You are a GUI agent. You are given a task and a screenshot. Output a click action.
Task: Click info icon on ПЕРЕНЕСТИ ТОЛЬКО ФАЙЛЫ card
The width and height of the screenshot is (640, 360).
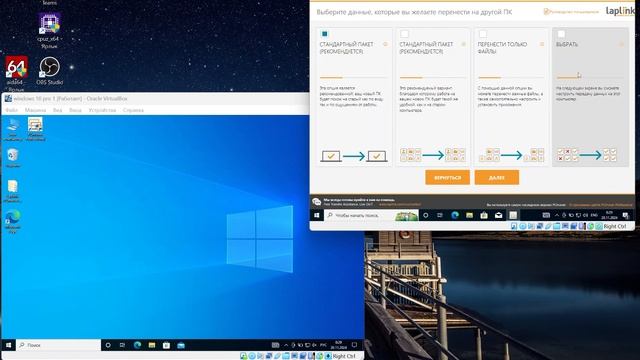(542, 44)
